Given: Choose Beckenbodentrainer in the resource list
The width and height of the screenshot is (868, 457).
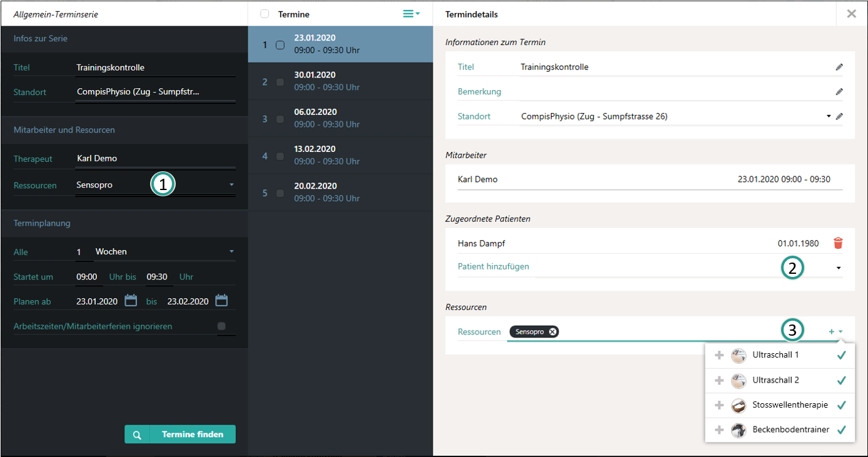Looking at the screenshot, I should (x=790, y=430).
